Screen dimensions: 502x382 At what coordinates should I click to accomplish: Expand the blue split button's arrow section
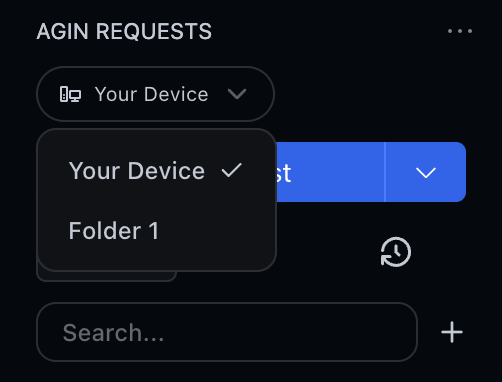point(426,172)
